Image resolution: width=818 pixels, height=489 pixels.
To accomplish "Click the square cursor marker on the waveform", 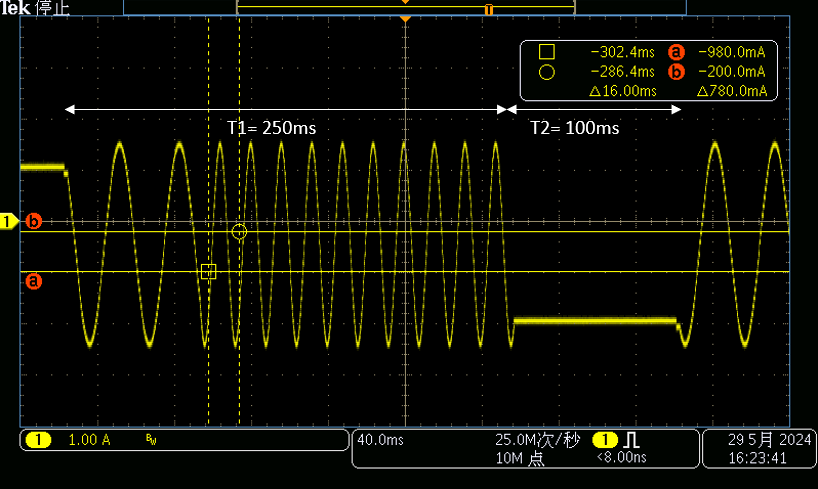I will coord(208,271).
